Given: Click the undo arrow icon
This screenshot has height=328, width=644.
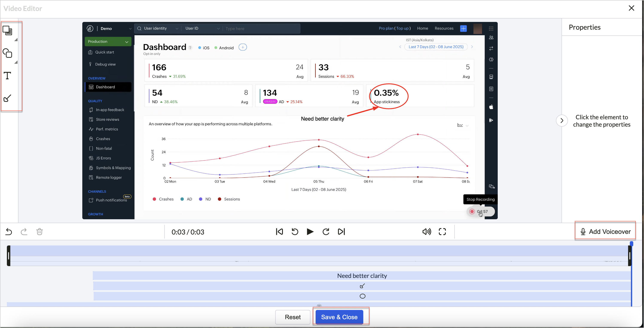Looking at the screenshot, I should (x=9, y=231).
